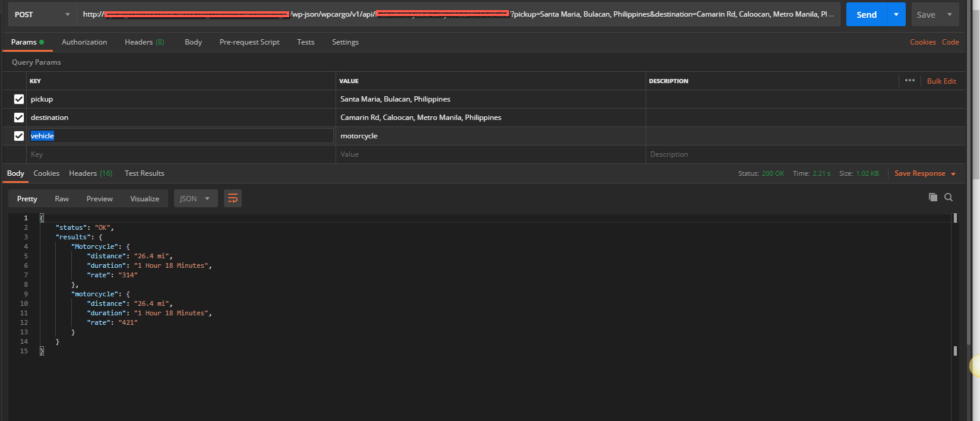Open the Save Response dropdown

pyautogui.click(x=925, y=173)
